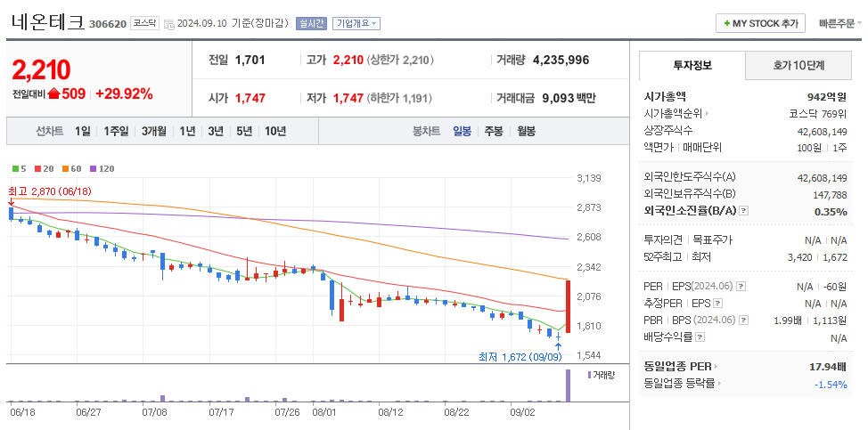Open the 동일업종 PER link
Viewport: 868px width, 430px height.
677,366
